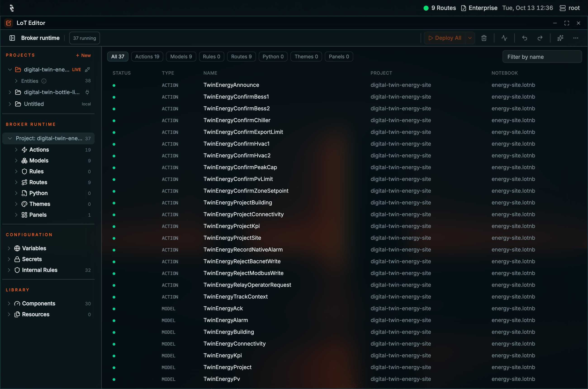
Task: Sort by the NAME column header
Action: coord(210,73)
